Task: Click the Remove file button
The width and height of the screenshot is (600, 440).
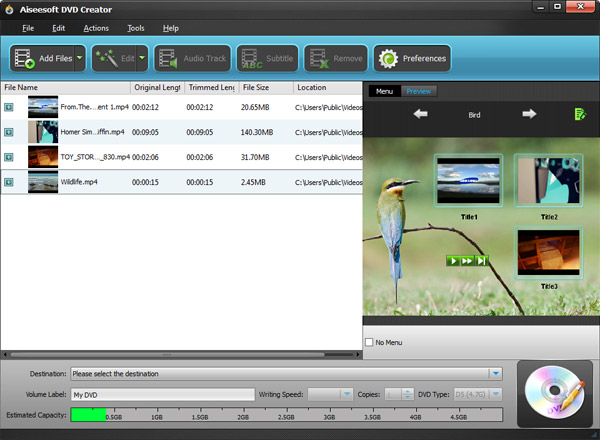Action: tap(336, 58)
